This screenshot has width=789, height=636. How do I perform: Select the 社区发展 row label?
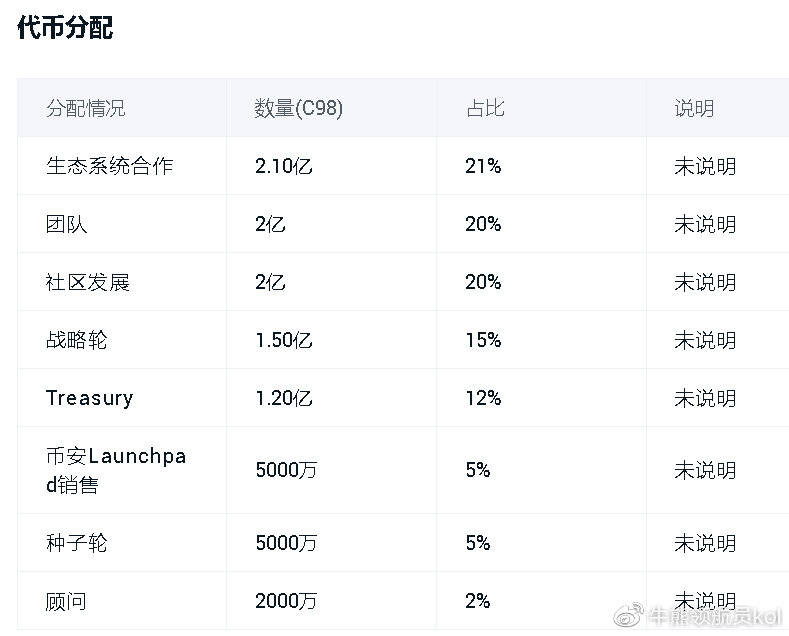(x=88, y=282)
